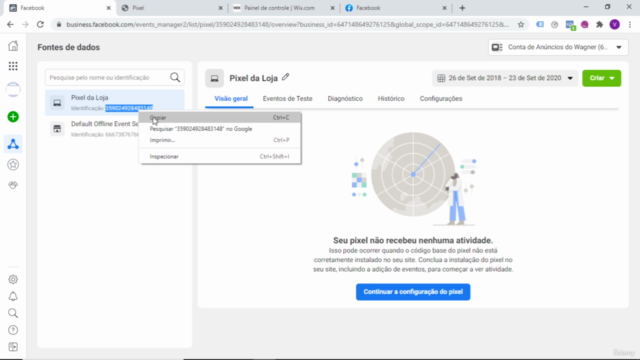Close the Wix.com browser tab
Screen dimensions: 640x360
[x=332, y=8]
